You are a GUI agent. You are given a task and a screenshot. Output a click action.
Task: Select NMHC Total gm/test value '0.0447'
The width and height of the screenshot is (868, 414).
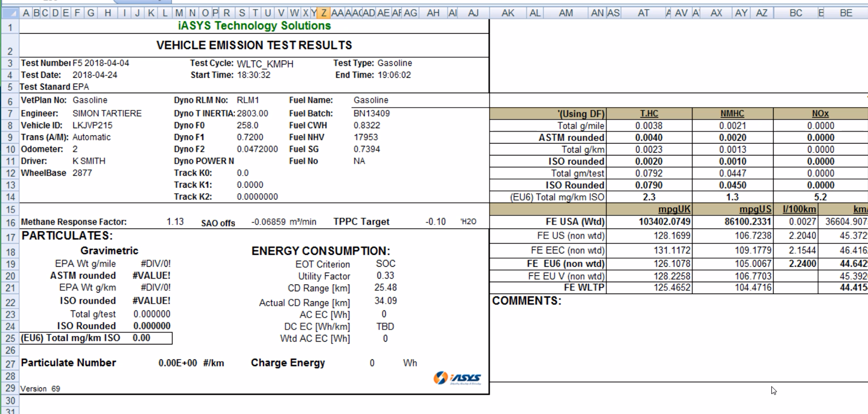pyautogui.click(x=733, y=173)
